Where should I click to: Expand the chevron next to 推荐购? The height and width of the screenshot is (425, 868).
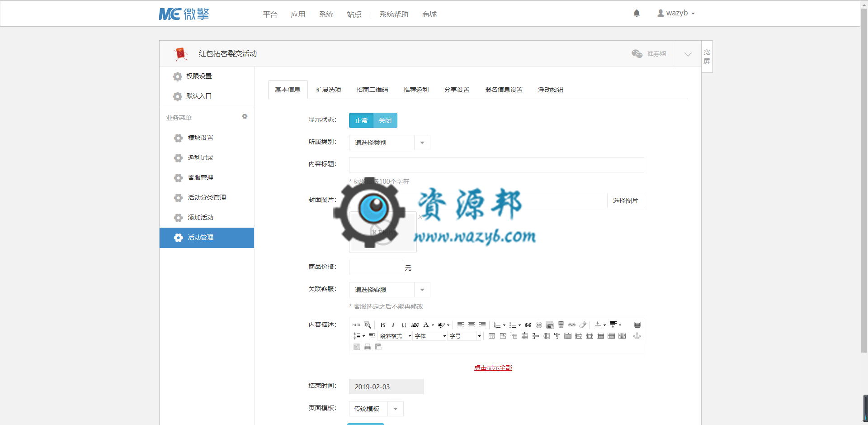(x=688, y=54)
